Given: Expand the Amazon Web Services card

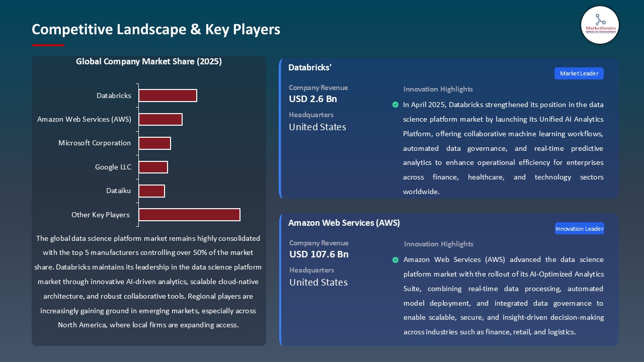Looking at the screenshot, I should coord(344,223).
